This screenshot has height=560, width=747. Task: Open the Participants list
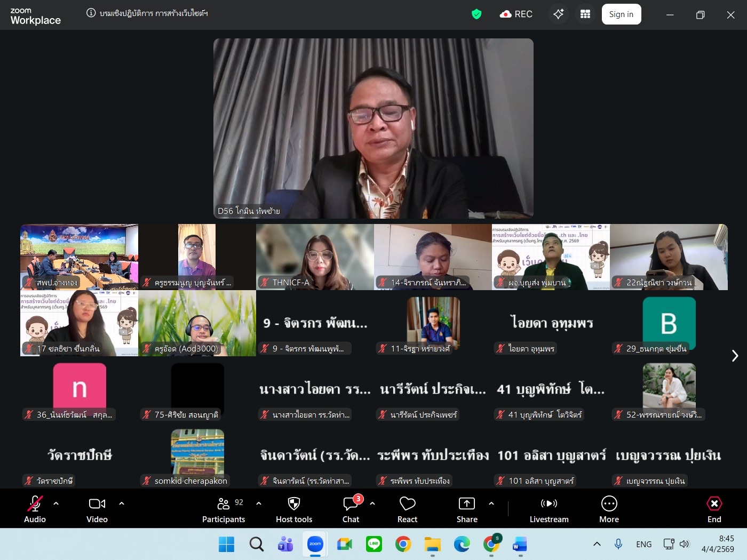click(x=224, y=509)
